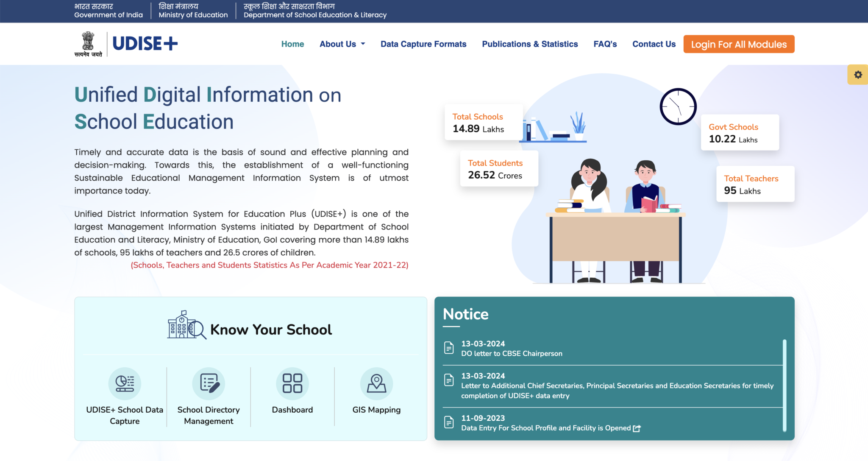Click the national emblem in the header

click(x=88, y=42)
